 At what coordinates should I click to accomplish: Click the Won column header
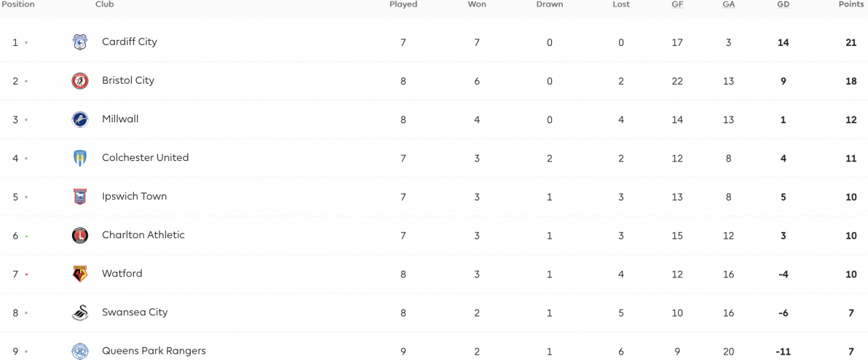coord(477,4)
